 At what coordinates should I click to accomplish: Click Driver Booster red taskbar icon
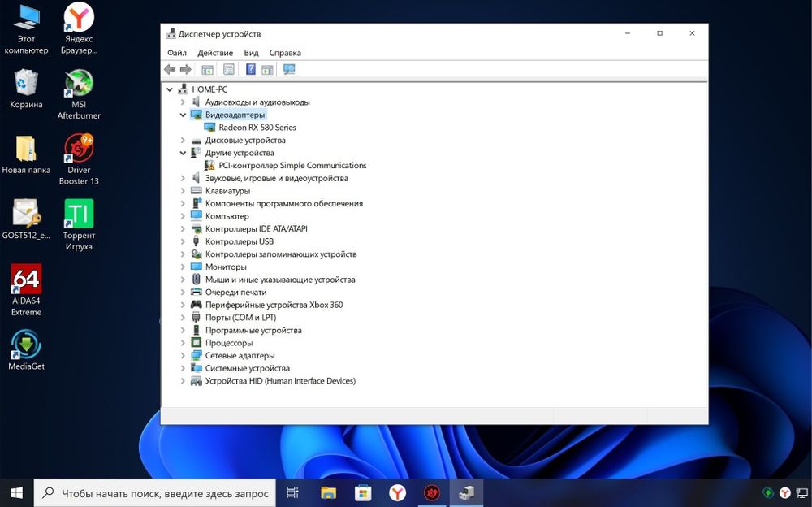431,493
